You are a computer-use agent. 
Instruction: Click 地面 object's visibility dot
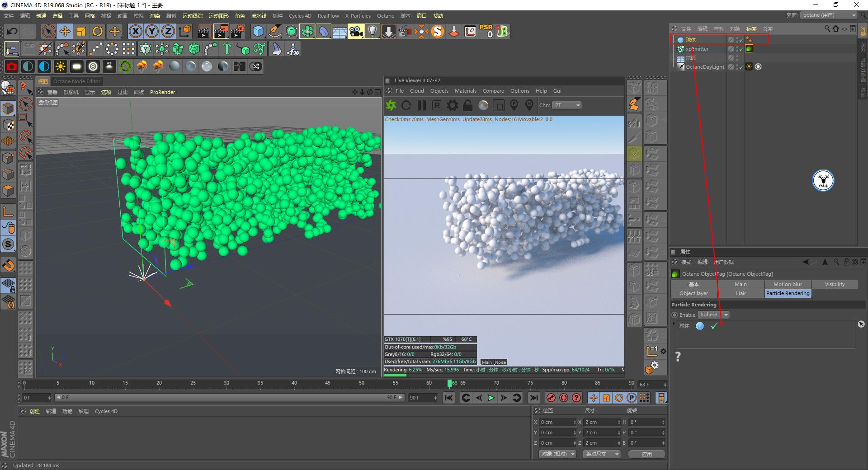coord(736,58)
